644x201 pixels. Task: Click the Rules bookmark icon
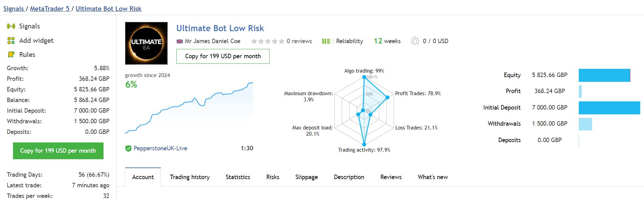tap(11, 54)
